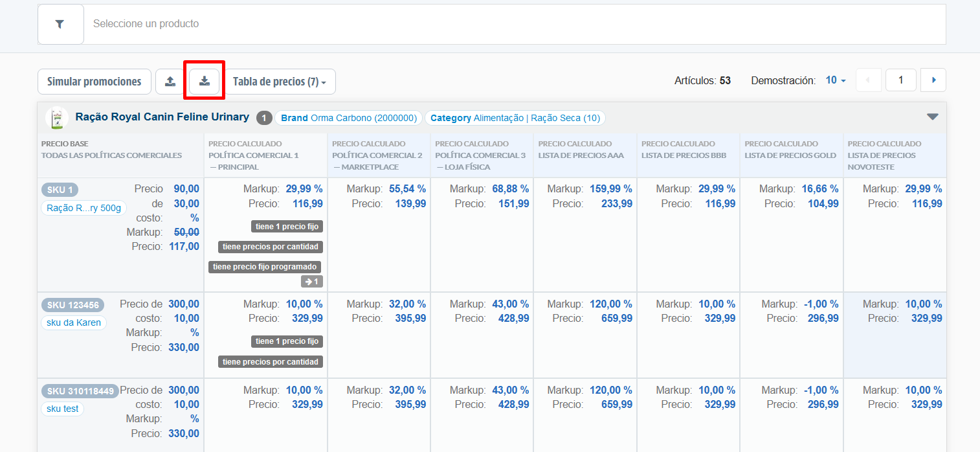The width and height of the screenshot is (980, 452).
Task: Click the Brand Orma Carbono tag
Action: (x=348, y=118)
